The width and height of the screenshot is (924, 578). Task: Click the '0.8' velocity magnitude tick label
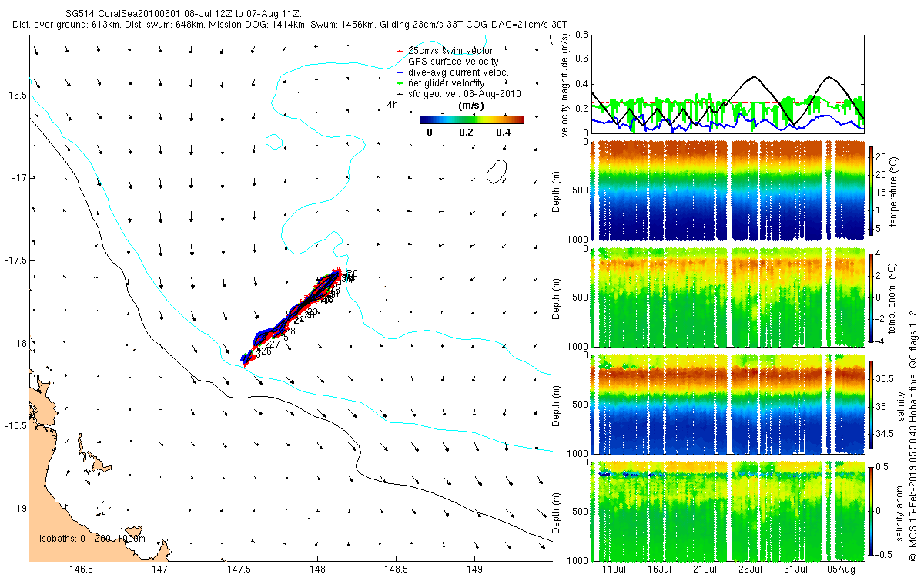pyautogui.click(x=581, y=35)
